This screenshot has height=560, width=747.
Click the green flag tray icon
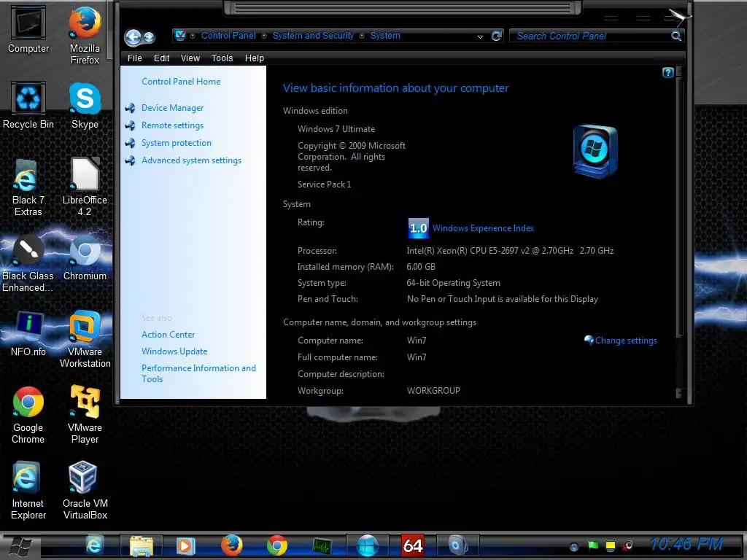point(592,545)
